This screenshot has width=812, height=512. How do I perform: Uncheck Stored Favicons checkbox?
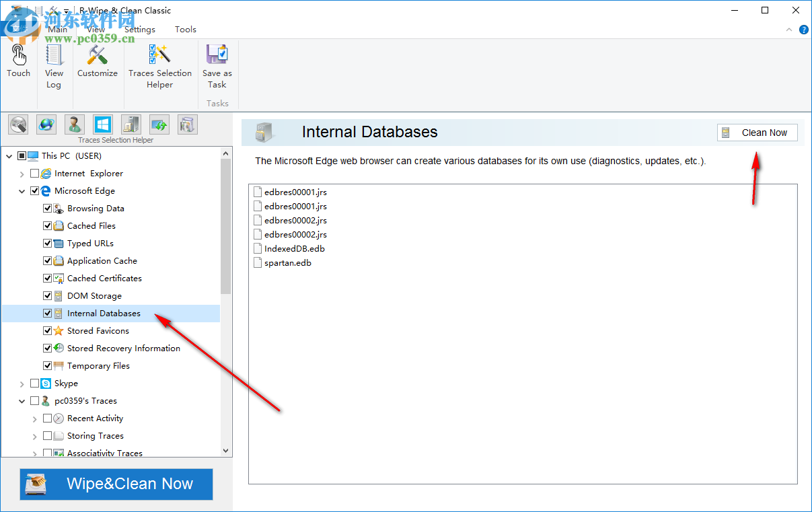pos(48,331)
